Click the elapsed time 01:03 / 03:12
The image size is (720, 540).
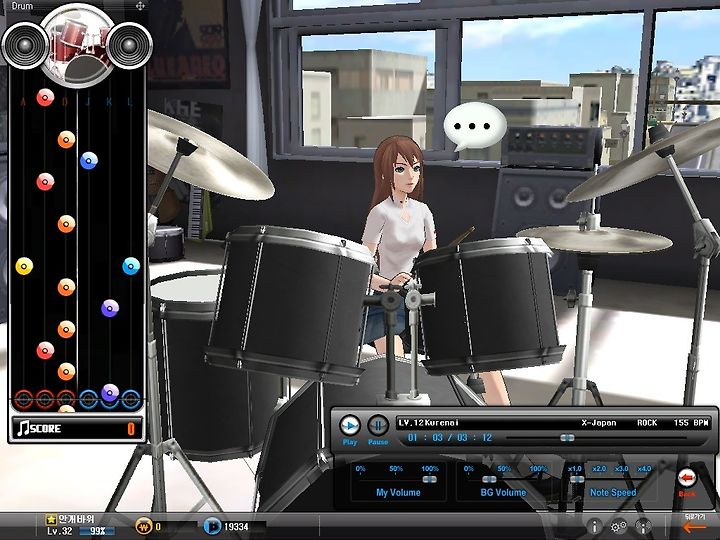pyautogui.click(x=450, y=438)
